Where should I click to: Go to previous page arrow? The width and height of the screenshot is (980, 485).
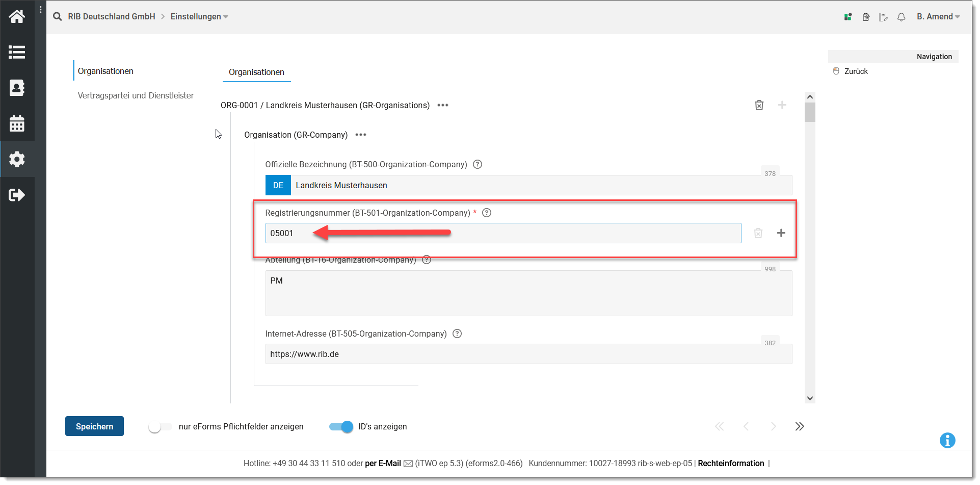click(746, 426)
